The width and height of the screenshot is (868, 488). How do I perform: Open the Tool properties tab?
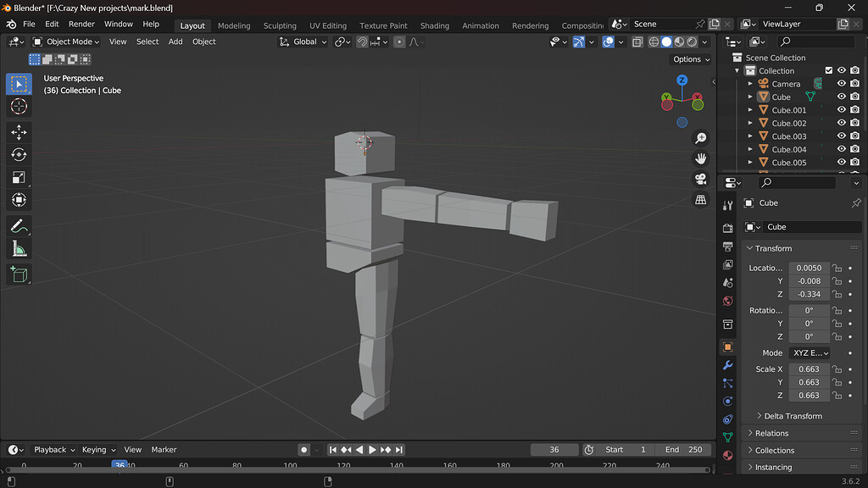click(x=728, y=206)
